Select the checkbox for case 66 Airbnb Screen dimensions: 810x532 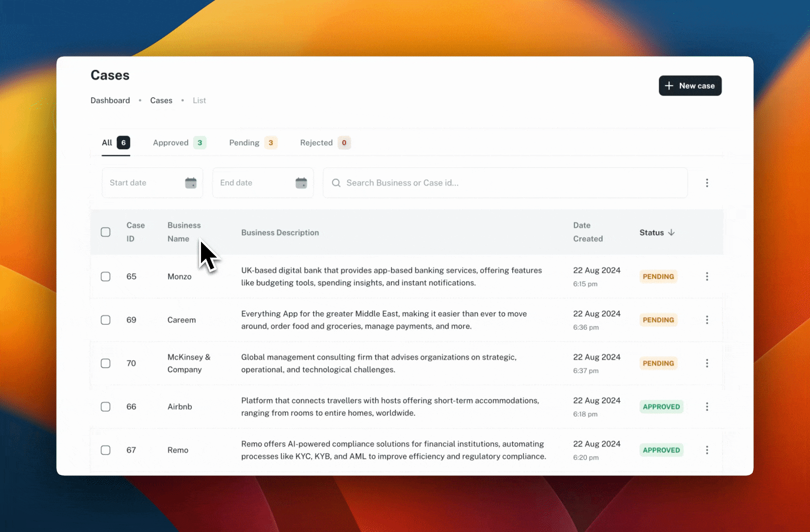[105, 406]
